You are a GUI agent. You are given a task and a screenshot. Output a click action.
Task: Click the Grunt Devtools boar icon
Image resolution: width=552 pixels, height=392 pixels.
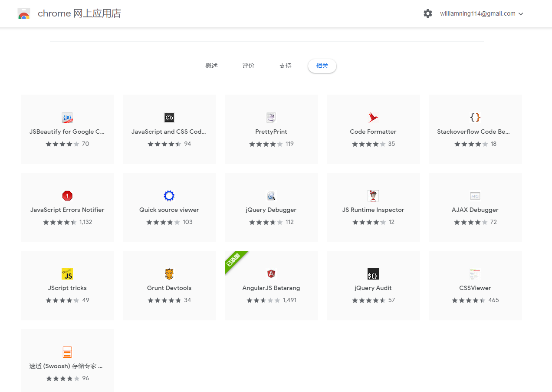tap(169, 274)
